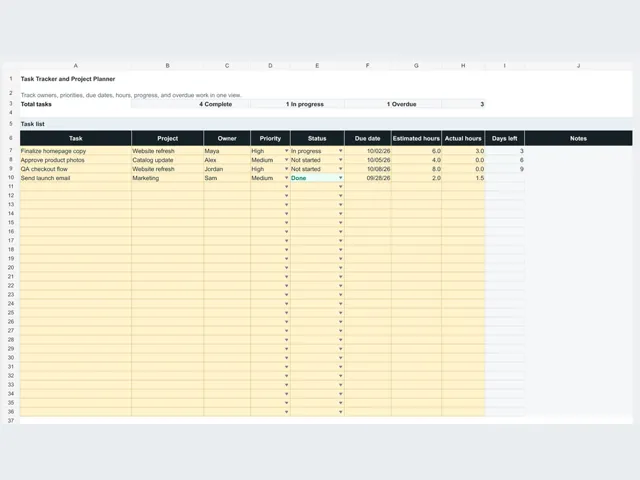Click the Status column header cell

[x=317, y=138]
